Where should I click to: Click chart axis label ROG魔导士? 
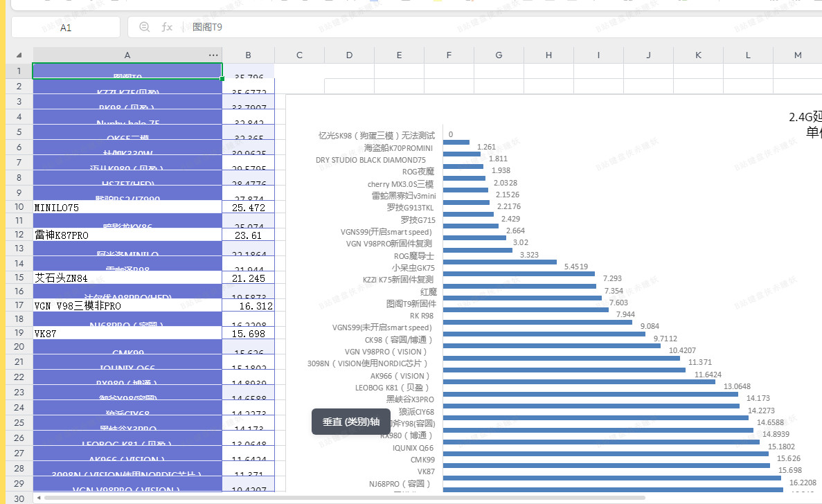pyautogui.click(x=414, y=255)
